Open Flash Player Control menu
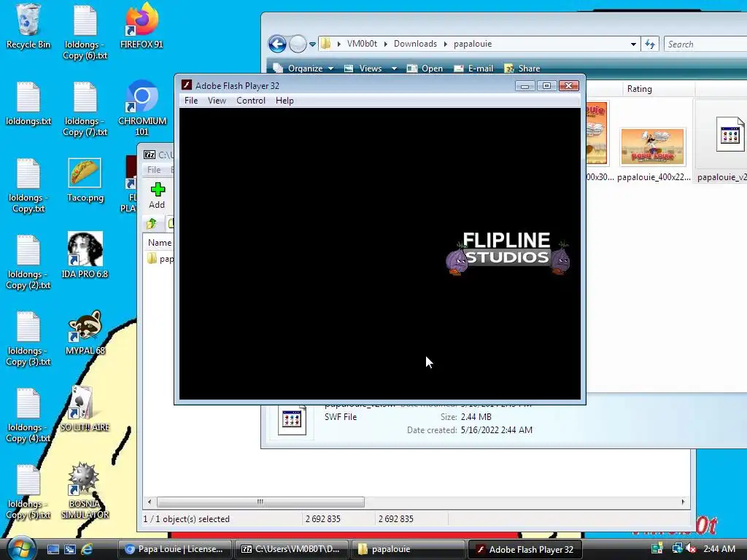 click(x=251, y=101)
